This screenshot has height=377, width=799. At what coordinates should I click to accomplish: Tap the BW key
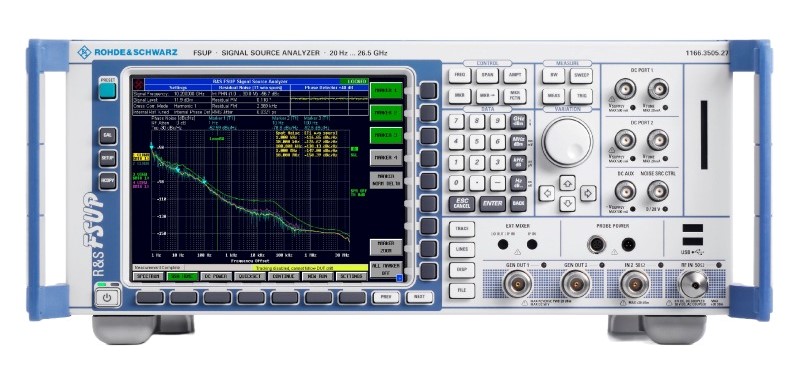pyautogui.click(x=553, y=76)
